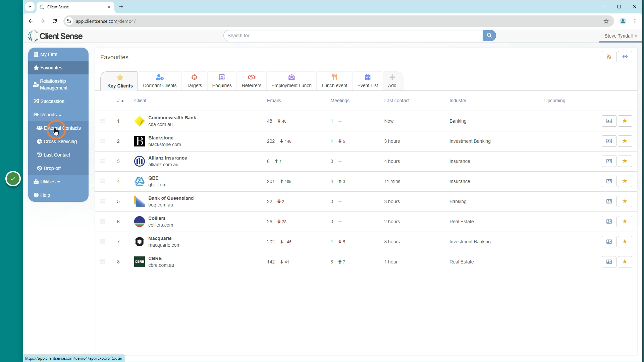Open the Lunch event tab
Screen dimensions: 644x362
(334, 81)
